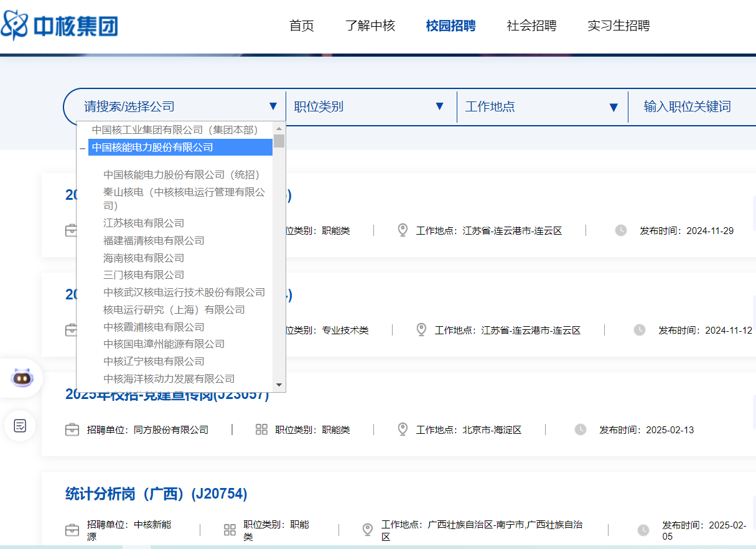Click clock icon next to 2025-02-13 date
The image size is (756, 549).
tap(580, 429)
